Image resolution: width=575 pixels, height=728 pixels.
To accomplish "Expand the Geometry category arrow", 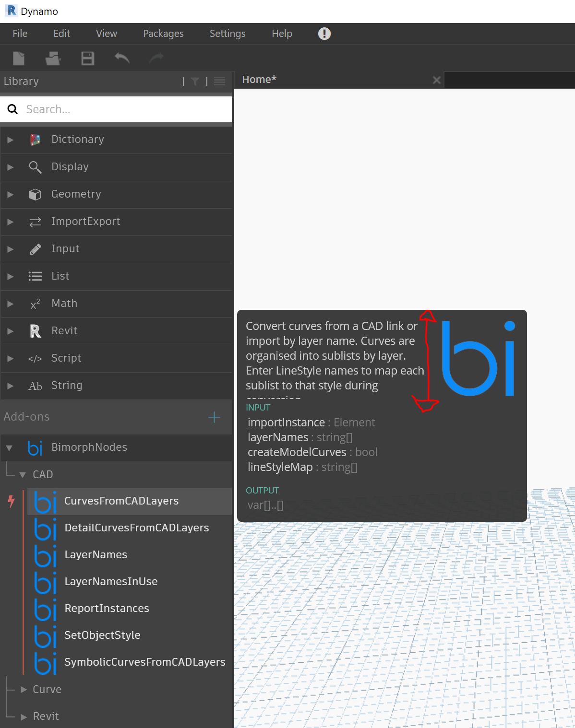I will (10, 194).
